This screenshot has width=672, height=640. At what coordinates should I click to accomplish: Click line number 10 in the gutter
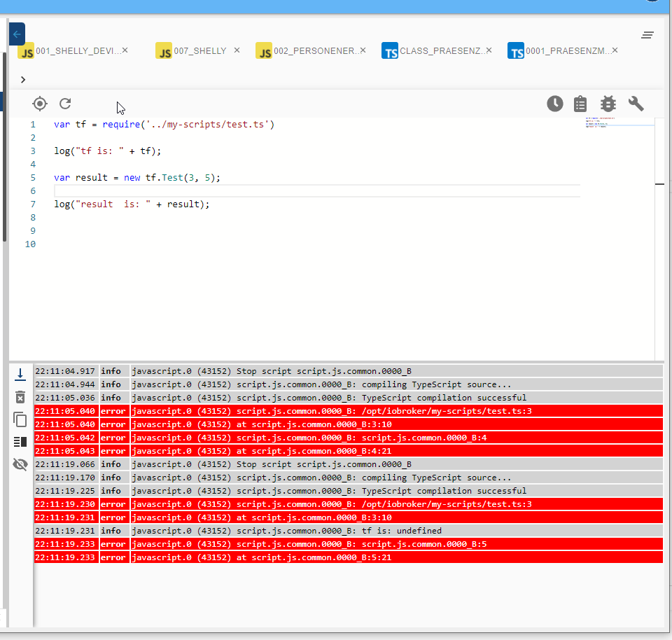pyautogui.click(x=30, y=244)
